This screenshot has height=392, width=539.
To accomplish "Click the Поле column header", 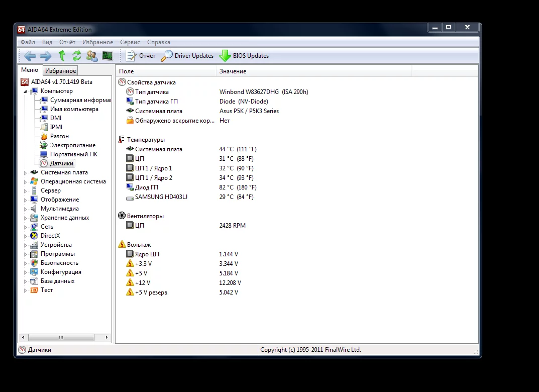I will pos(166,71).
